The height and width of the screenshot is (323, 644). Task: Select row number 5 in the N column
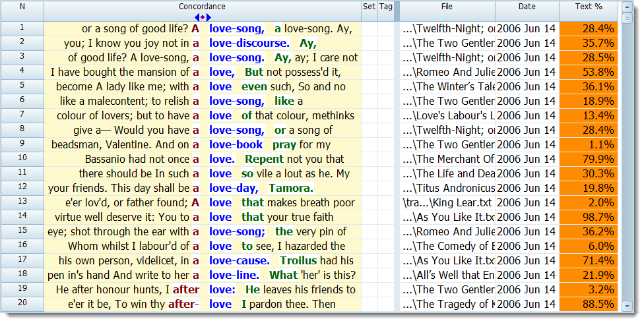tap(22, 86)
